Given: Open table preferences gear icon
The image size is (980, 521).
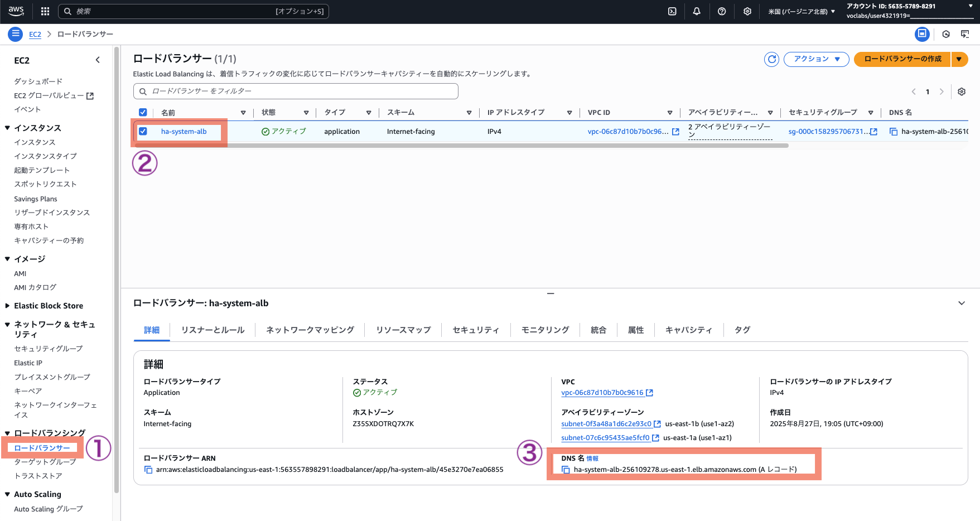Looking at the screenshot, I should click(962, 91).
